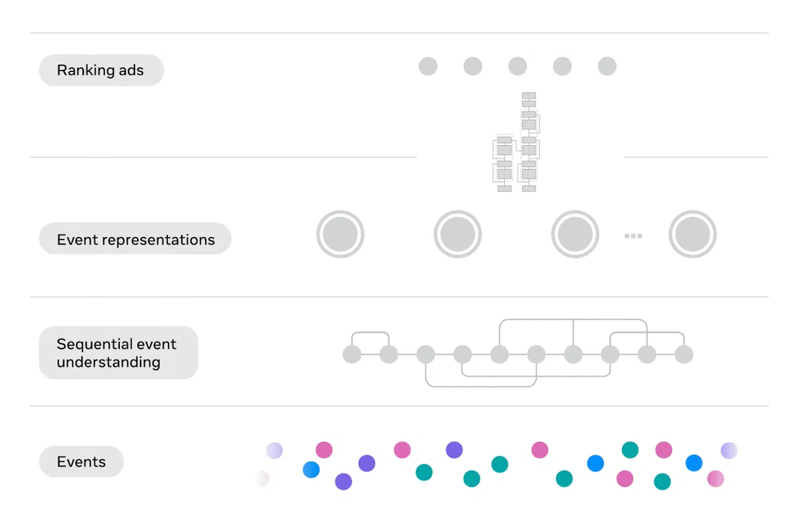Click the first gray dot in Ranking ads row
Viewport: 799px width, 532px height.
click(x=428, y=67)
